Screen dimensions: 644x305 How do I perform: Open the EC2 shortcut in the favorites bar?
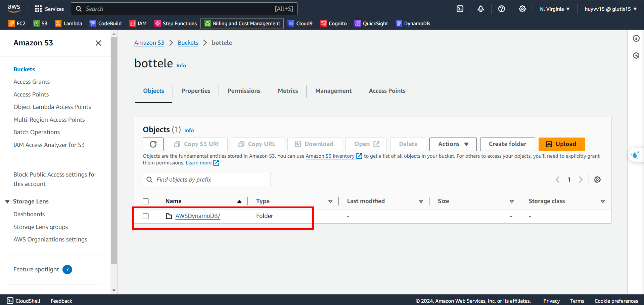pyautogui.click(x=17, y=24)
